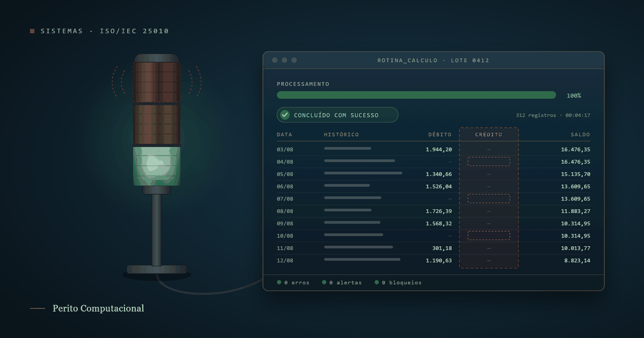
Task: Click the small square before "SISTEMAS"
Action: tap(32, 31)
